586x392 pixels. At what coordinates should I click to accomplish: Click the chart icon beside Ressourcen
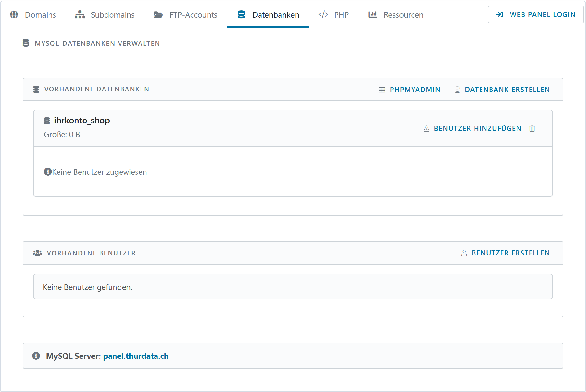tap(373, 14)
